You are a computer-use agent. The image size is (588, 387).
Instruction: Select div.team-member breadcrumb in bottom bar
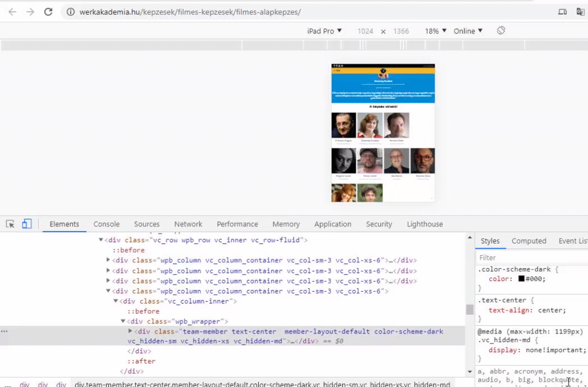click(262, 384)
